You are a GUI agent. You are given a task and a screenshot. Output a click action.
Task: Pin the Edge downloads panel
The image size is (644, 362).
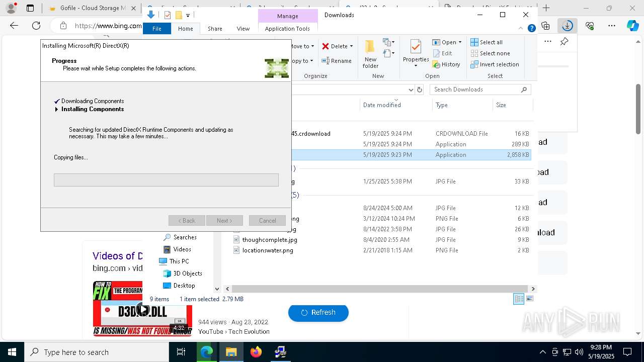564,42
